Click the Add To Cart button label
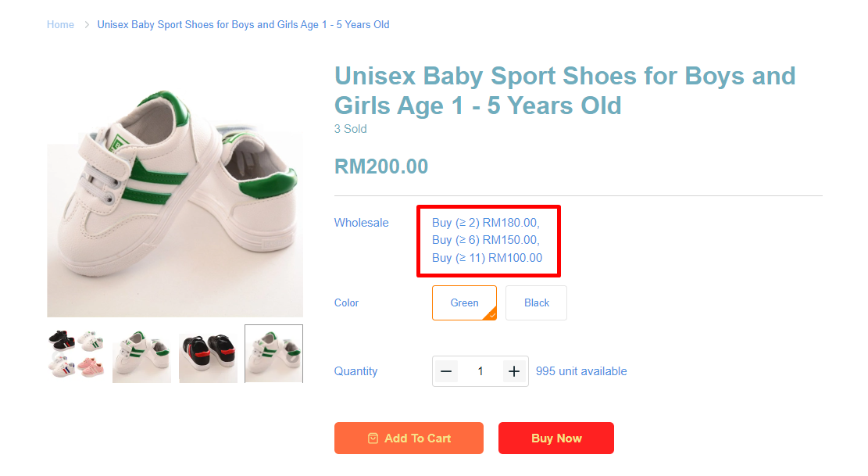The width and height of the screenshot is (868, 476). tap(417, 438)
